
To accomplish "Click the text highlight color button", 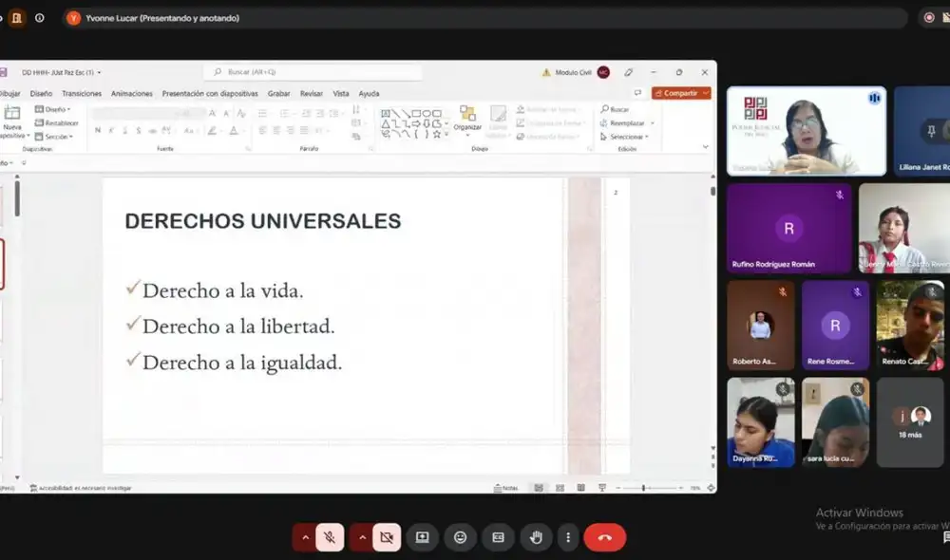I will click(x=212, y=130).
